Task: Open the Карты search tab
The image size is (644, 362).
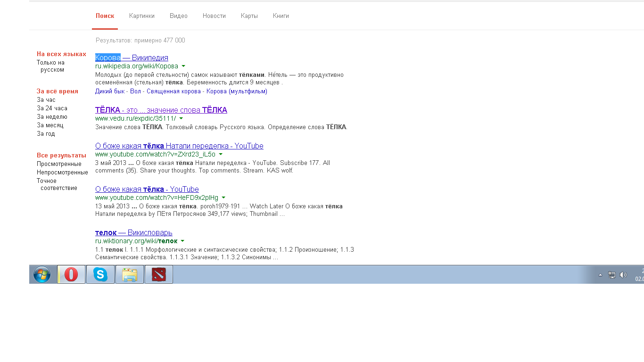Action: point(249,16)
